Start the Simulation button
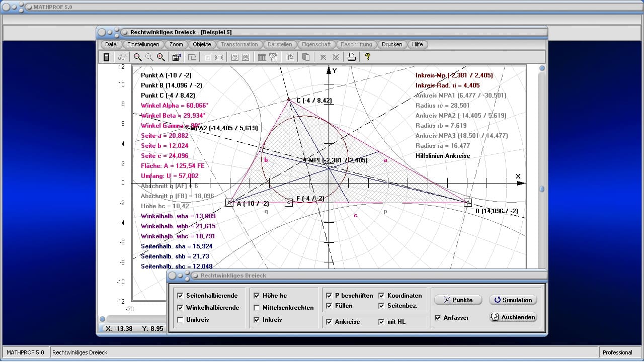 (513, 300)
